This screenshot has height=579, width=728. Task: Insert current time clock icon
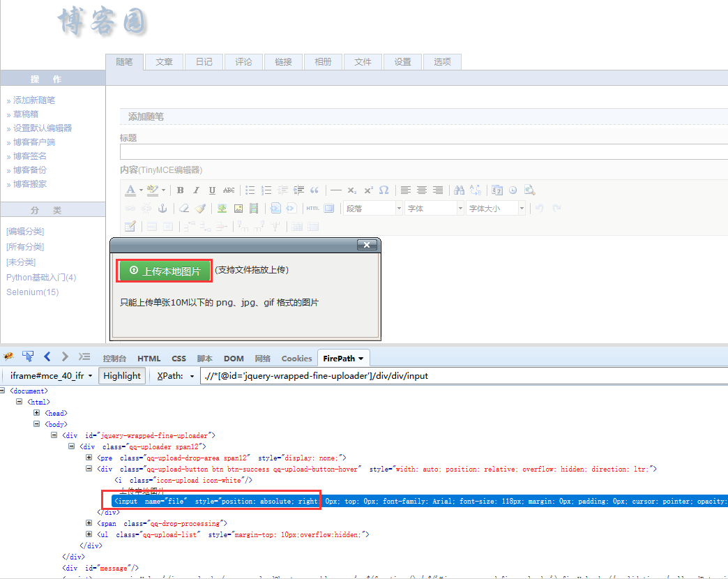pos(513,190)
